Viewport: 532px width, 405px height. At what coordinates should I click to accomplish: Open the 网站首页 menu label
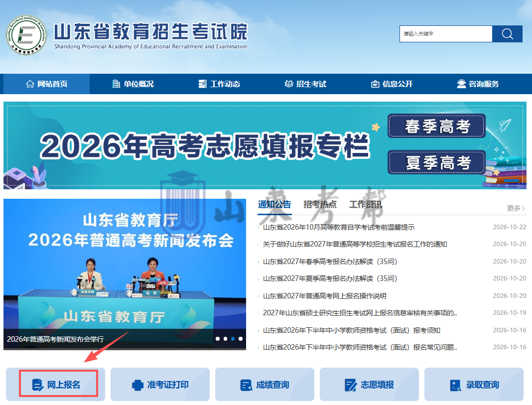tap(52, 84)
